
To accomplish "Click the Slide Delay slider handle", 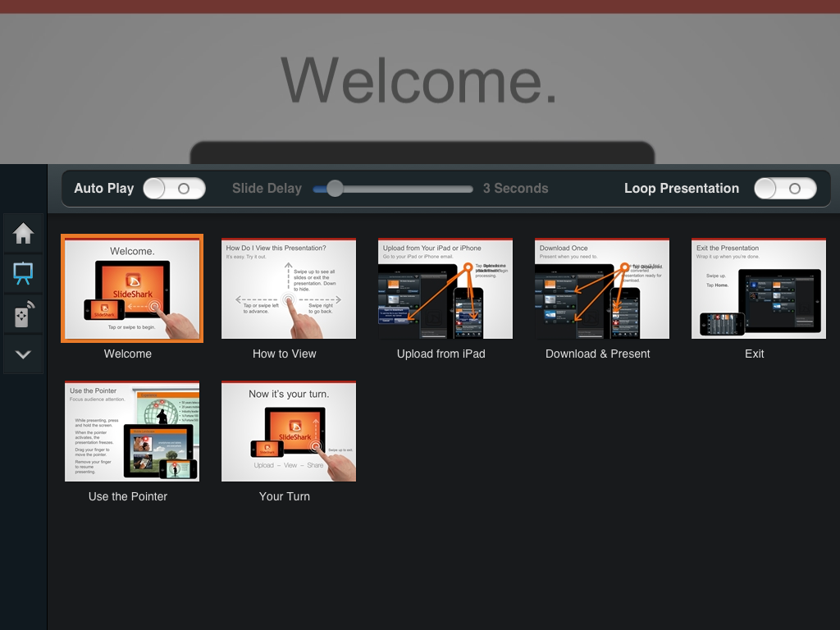I will [335, 189].
